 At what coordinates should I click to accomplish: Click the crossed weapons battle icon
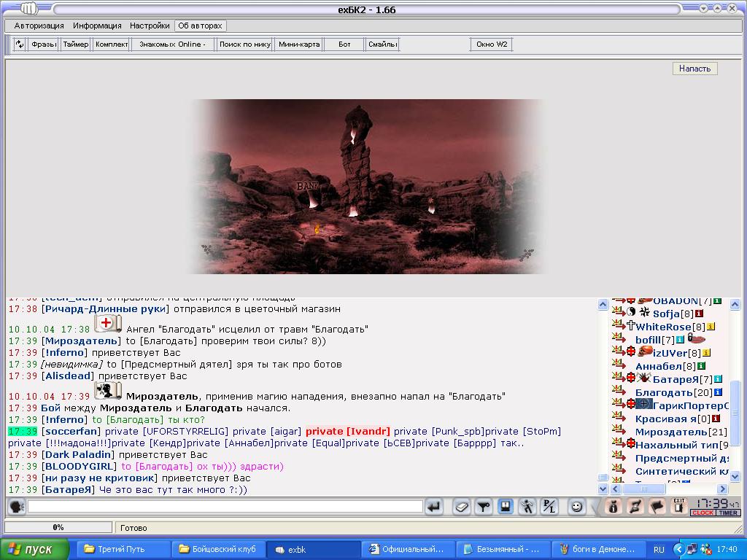[x=635, y=507]
